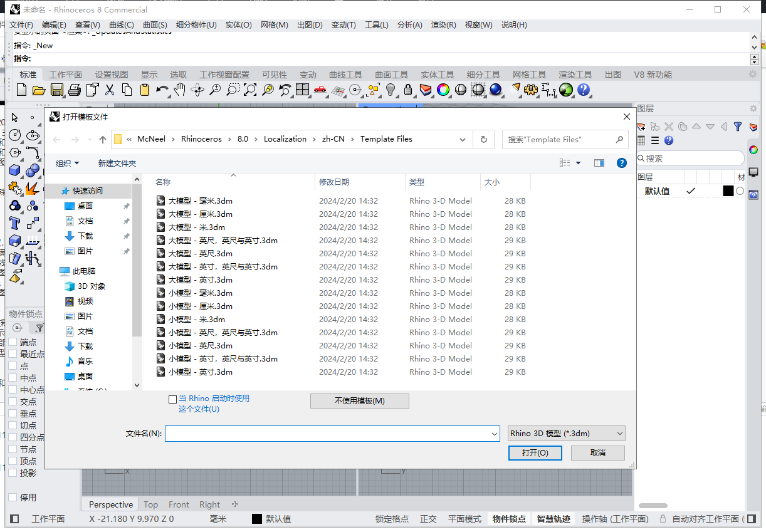Toggle the 投影 (Project) osnap checkbox
Image resolution: width=766 pixels, height=532 pixels.
tap(12, 473)
